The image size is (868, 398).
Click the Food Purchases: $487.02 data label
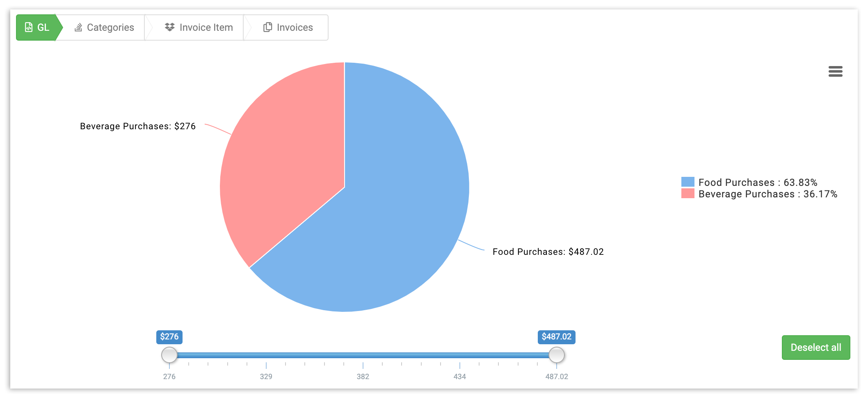(548, 252)
